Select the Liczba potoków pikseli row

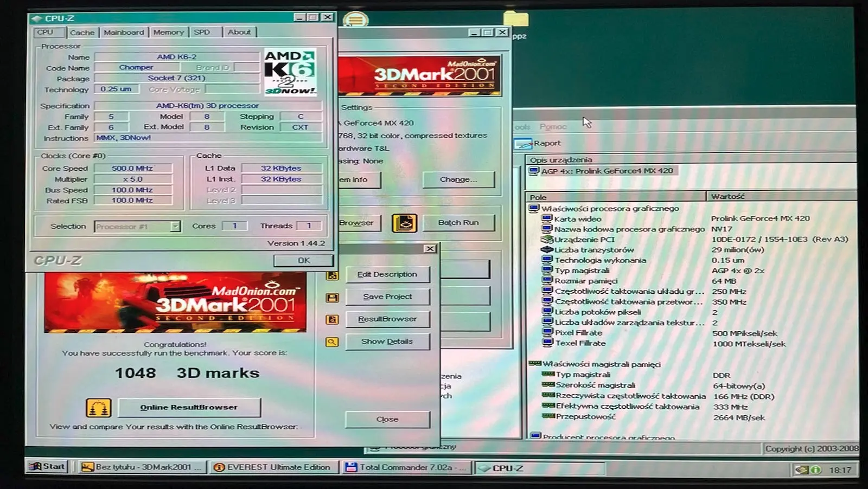[x=597, y=312]
